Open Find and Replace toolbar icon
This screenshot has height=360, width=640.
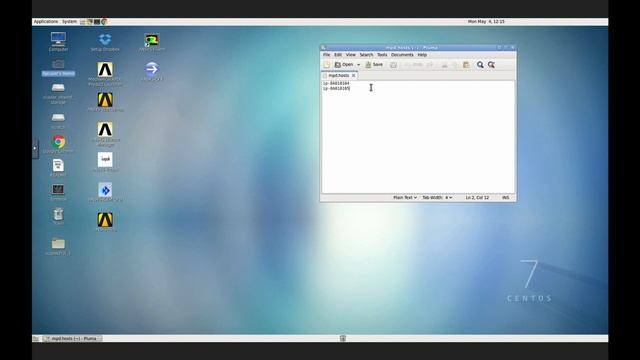pyautogui.click(x=491, y=65)
